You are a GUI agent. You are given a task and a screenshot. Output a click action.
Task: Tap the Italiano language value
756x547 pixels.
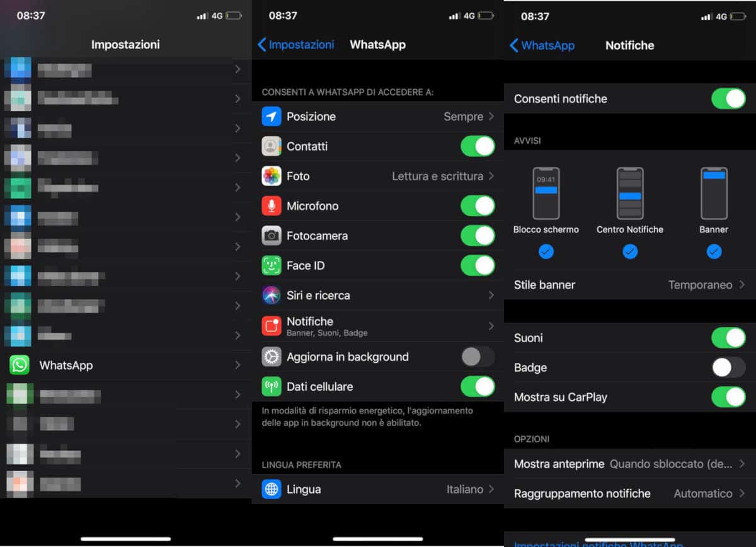465,489
